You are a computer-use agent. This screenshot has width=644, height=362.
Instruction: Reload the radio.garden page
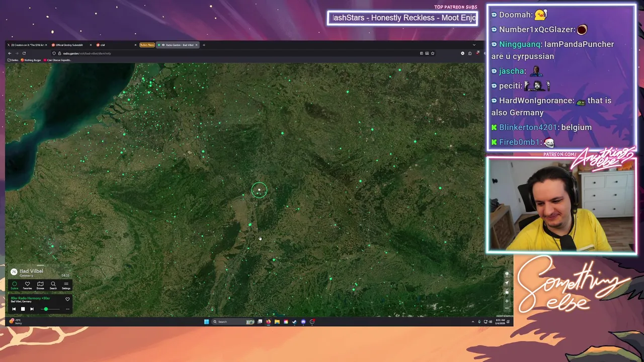24,53
